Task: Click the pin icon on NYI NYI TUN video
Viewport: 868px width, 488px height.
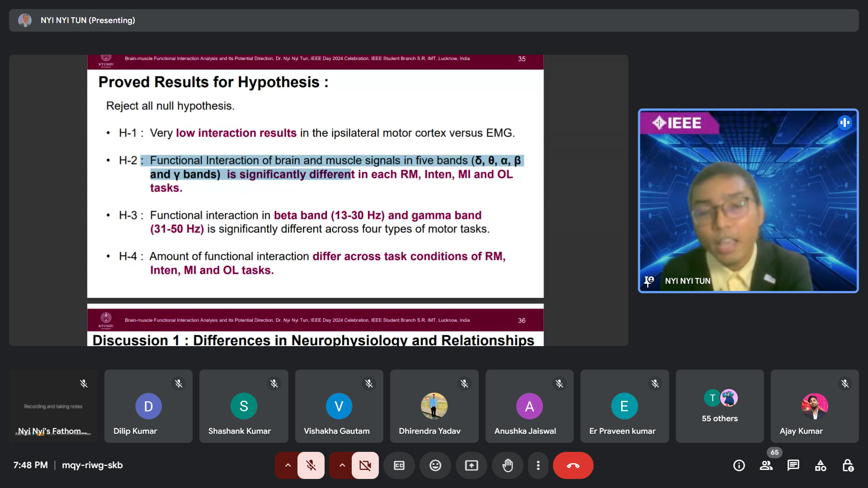Action: [x=649, y=281]
